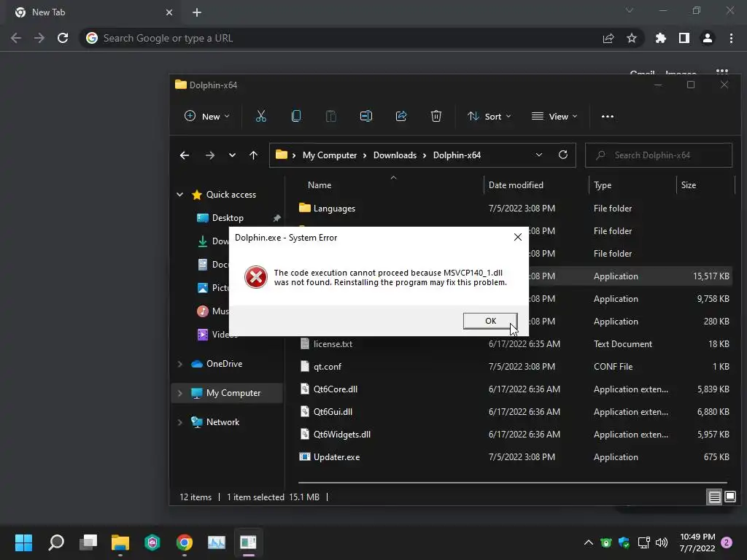Select My Computer in navigation pane
The image size is (747, 560).
233,393
